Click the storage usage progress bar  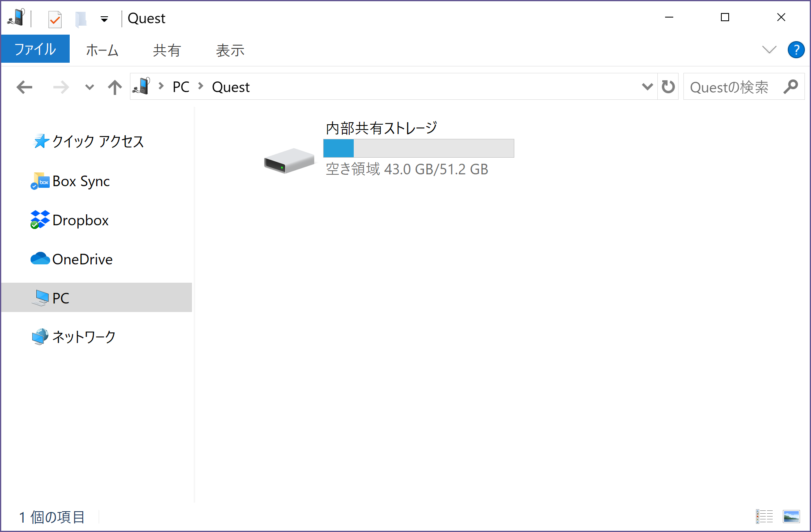tap(419, 147)
